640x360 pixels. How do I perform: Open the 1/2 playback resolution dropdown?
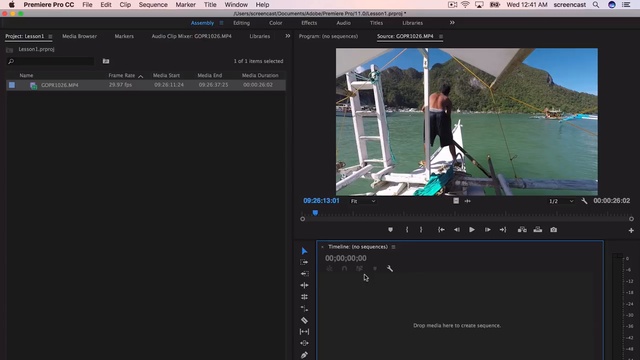click(x=561, y=201)
